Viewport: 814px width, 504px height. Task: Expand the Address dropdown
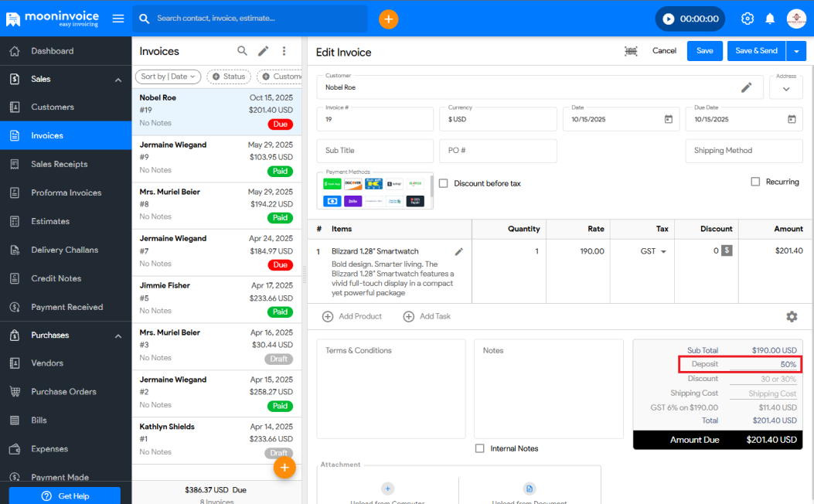[x=786, y=88]
